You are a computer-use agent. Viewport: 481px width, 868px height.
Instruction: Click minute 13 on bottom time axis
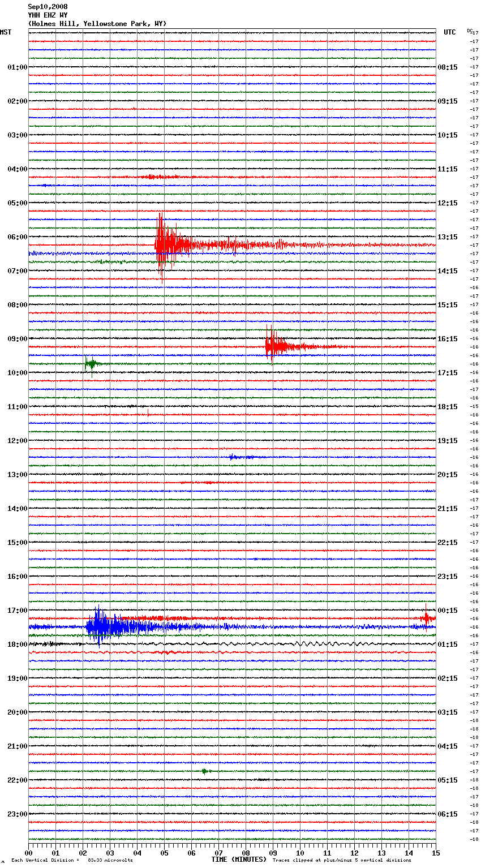coord(381,853)
